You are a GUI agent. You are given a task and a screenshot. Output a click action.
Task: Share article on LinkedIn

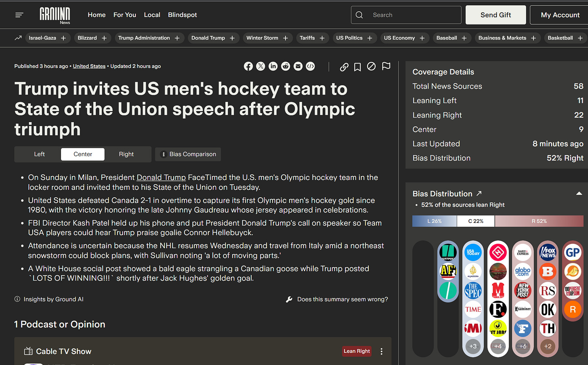click(273, 66)
